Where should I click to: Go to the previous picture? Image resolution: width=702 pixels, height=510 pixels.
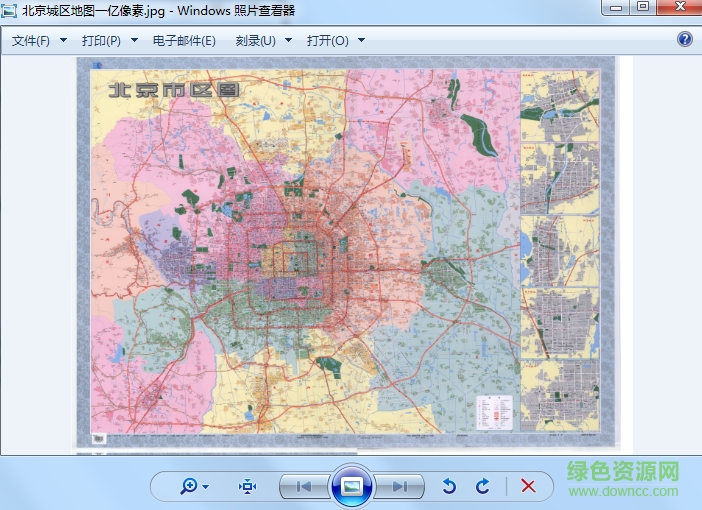click(x=304, y=486)
